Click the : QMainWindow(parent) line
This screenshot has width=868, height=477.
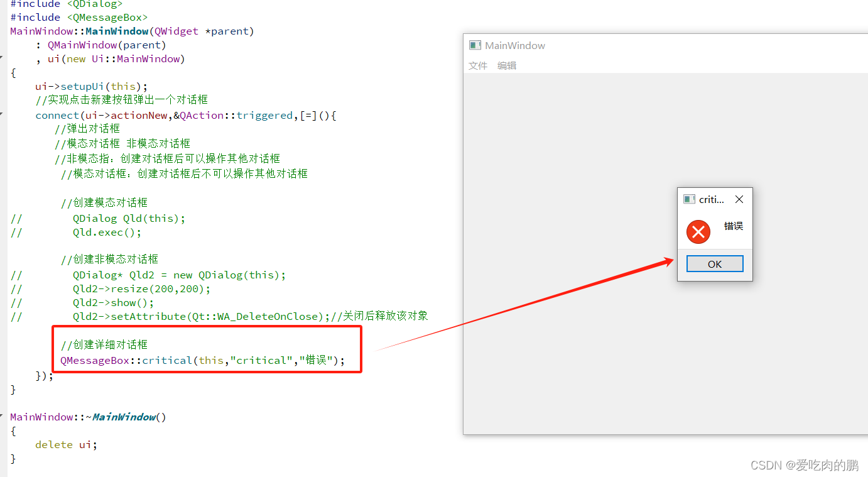[x=101, y=45]
